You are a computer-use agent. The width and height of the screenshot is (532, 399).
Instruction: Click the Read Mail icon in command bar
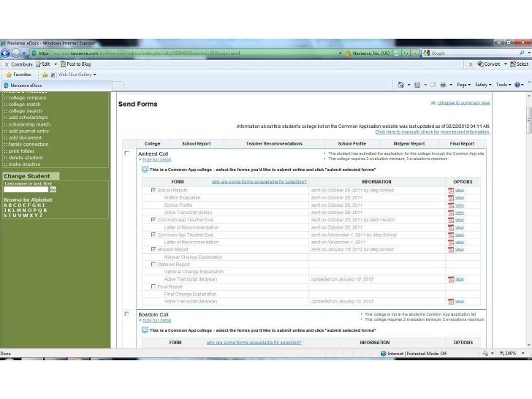tap(433, 85)
